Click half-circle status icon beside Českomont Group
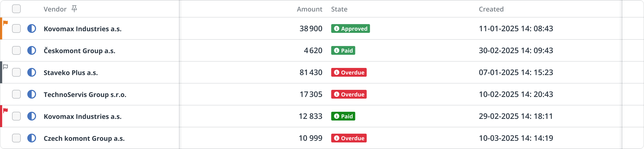 [32, 50]
